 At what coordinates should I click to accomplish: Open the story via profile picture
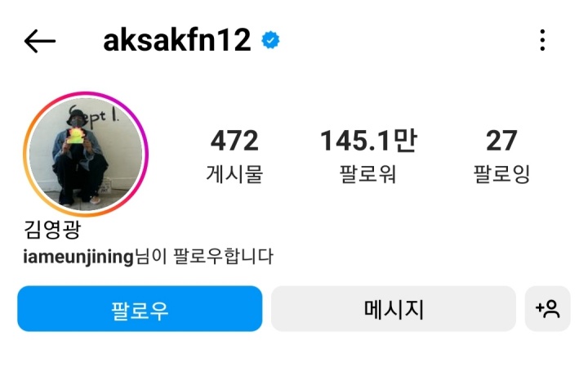point(86,154)
